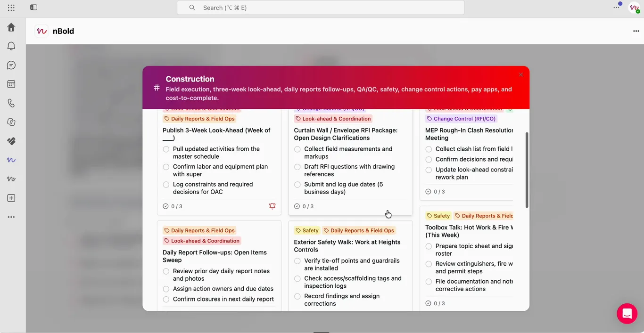Image resolution: width=644 pixels, height=333 pixels.
Task: Open settings ellipsis near profile avatar
Action: 617,8
